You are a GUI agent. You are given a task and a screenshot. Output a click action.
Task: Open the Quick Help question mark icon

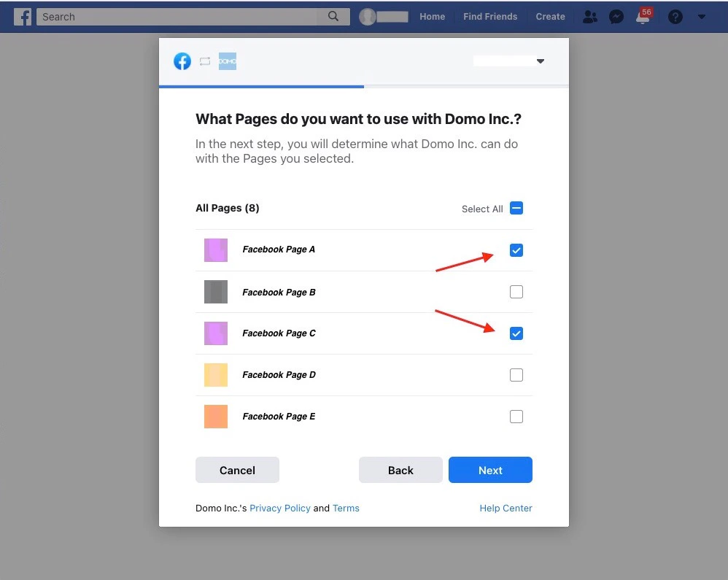coord(675,17)
